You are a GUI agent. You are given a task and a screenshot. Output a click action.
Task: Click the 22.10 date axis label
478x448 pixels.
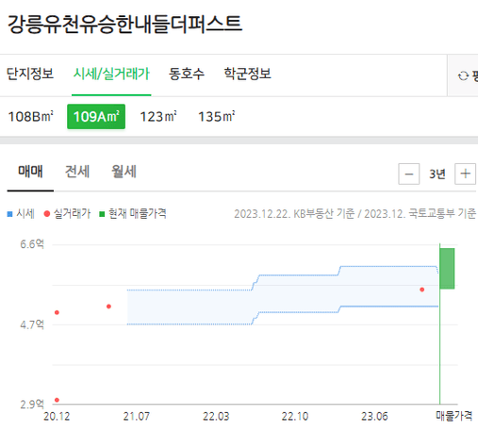[295, 417]
